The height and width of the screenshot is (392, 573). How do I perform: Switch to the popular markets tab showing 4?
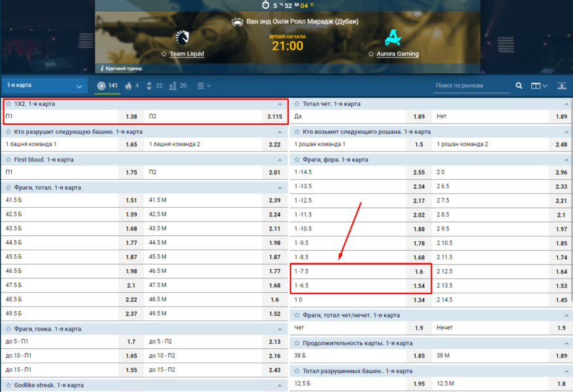(131, 86)
